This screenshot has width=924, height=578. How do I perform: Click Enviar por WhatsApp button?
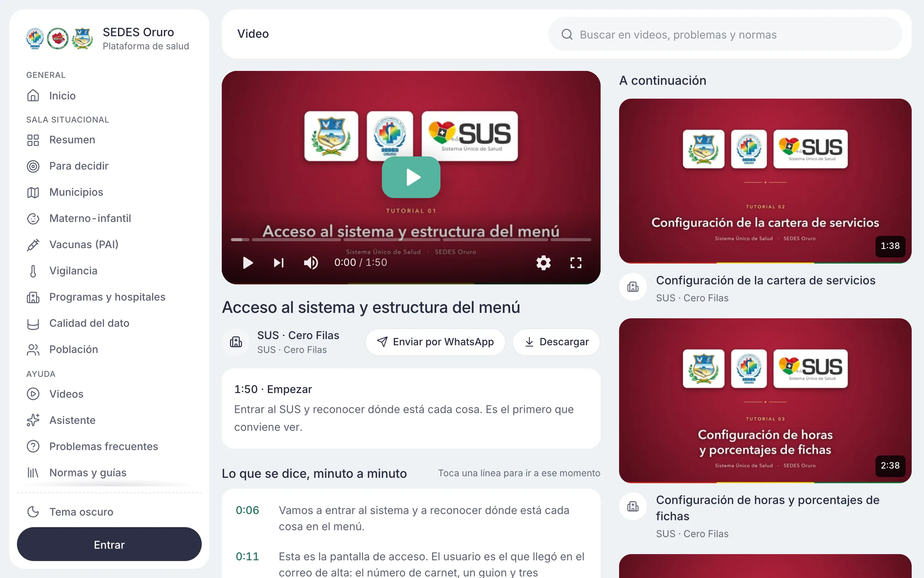pos(435,342)
